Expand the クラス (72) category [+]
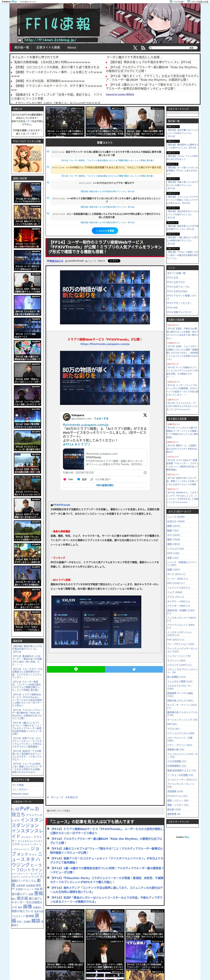This screenshot has height=980, width=210. click(x=182, y=597)
